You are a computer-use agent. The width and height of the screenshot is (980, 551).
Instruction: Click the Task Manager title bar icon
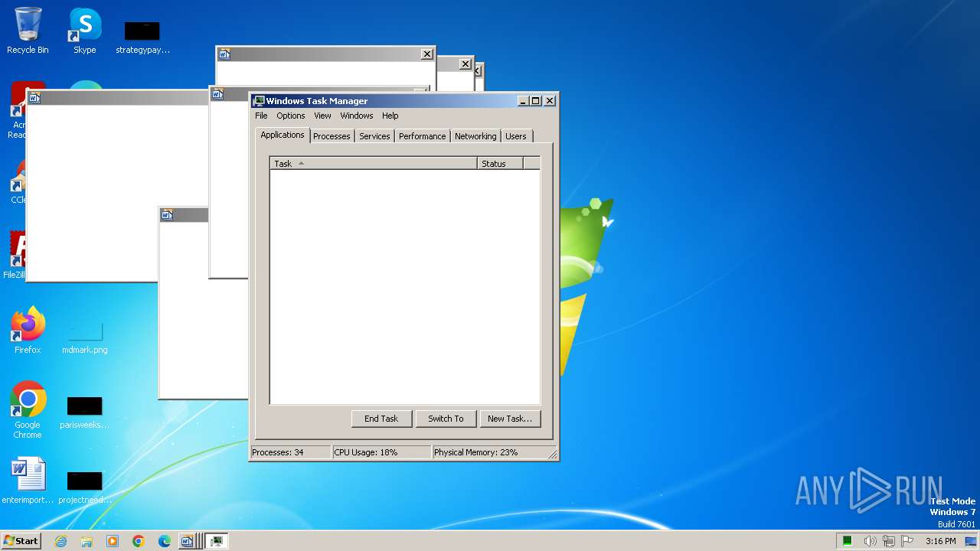coord(259,101)
